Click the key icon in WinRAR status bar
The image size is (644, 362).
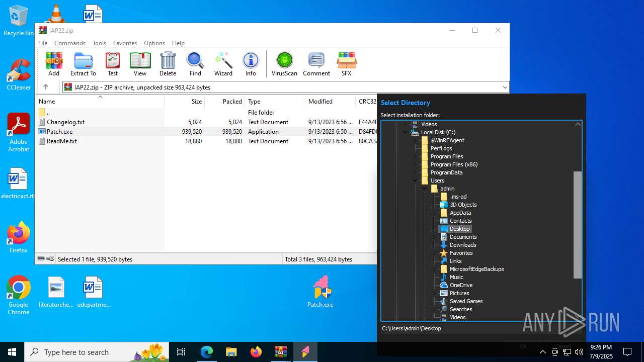(x=50, y=259)
